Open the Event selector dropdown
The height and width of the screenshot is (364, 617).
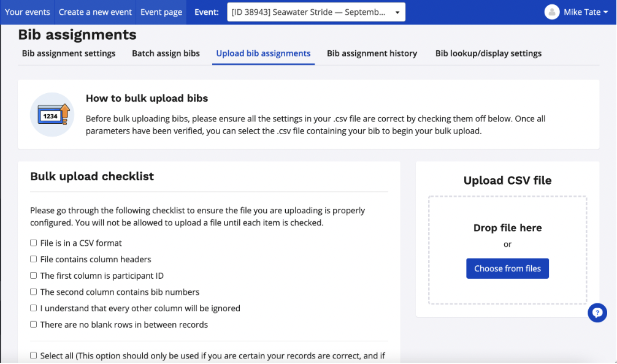point(316,12)
